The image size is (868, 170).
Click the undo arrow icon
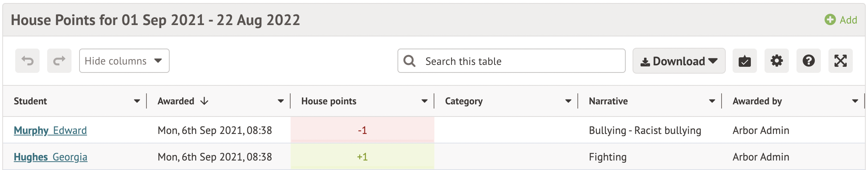(27, 61)
